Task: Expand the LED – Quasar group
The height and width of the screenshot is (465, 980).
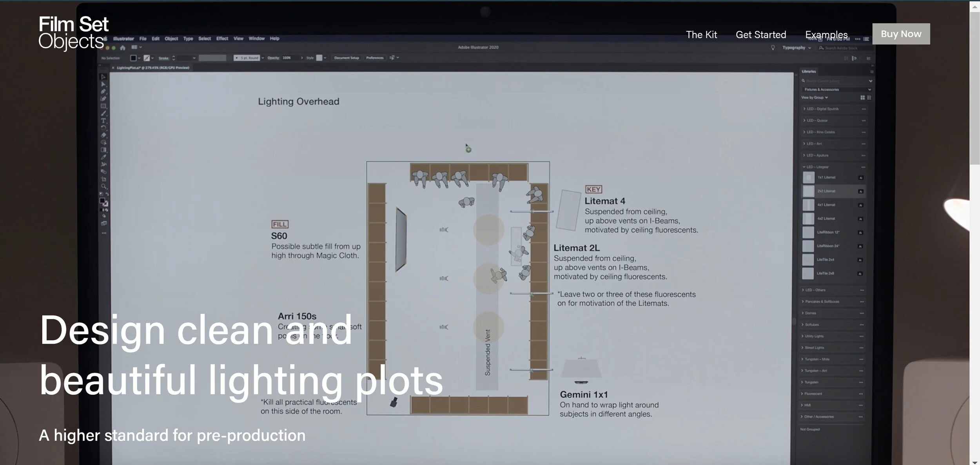Action: (x=804, y=120)
